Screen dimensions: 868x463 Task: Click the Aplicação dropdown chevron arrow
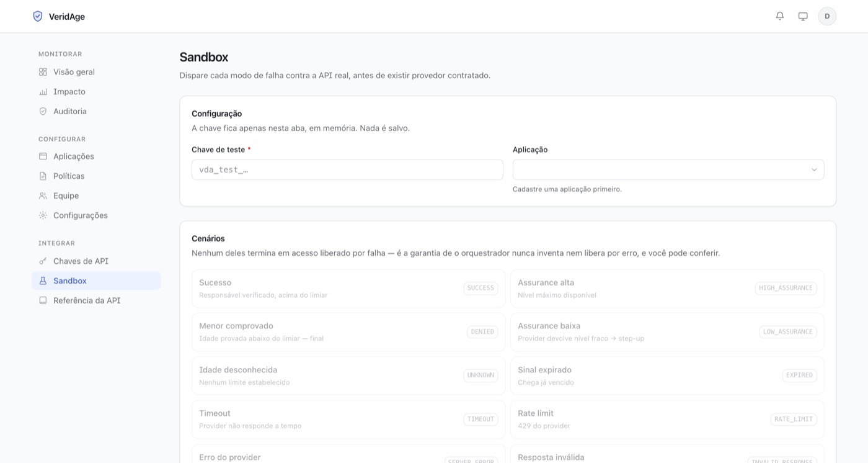tap(814, 170)
